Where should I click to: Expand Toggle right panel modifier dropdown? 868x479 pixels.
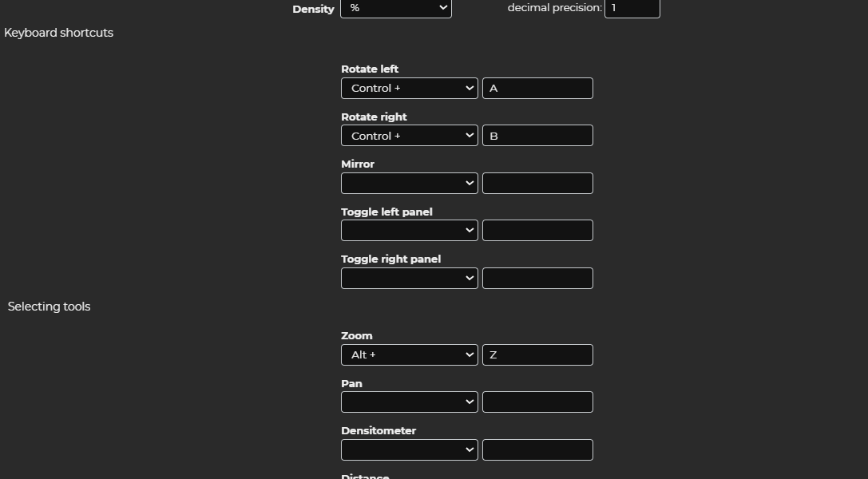click(x=409, y=279)
